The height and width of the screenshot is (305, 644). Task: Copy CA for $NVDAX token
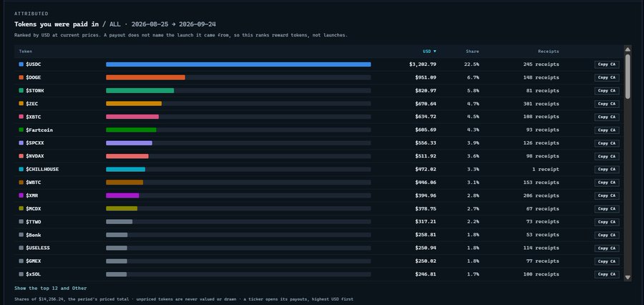[x=607, y=156]
